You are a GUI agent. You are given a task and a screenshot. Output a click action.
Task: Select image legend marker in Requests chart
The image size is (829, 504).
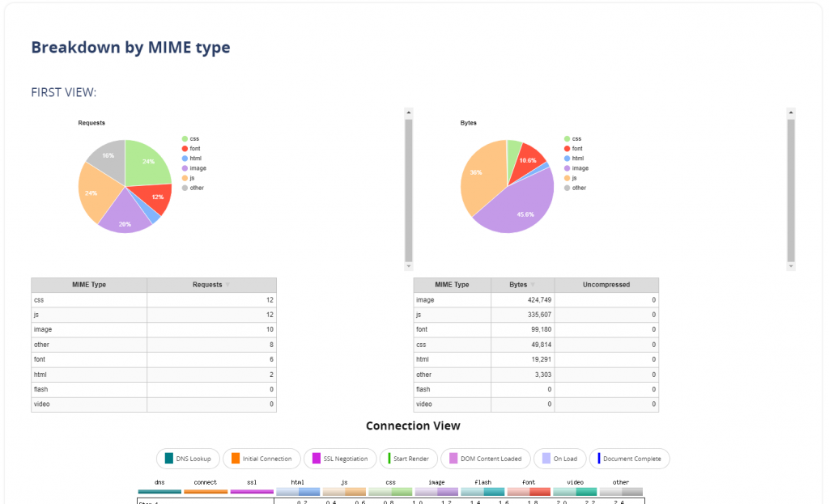click(185, 168)
